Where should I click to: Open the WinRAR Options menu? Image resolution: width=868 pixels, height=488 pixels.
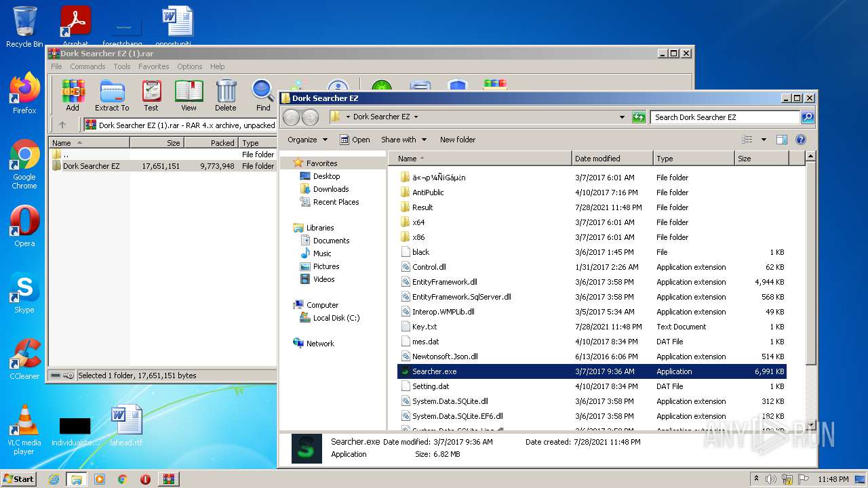tap(190, 66)
